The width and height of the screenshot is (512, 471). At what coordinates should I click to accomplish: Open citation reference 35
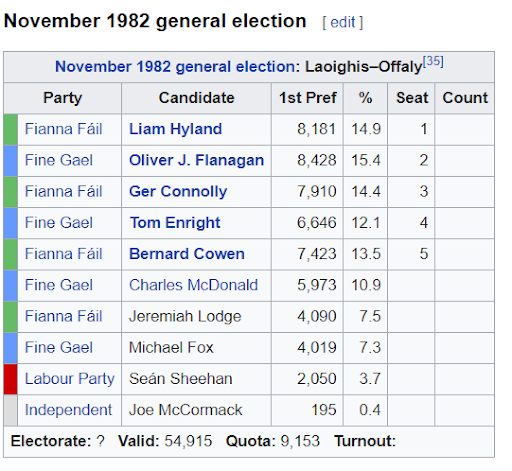pos(433,61)
